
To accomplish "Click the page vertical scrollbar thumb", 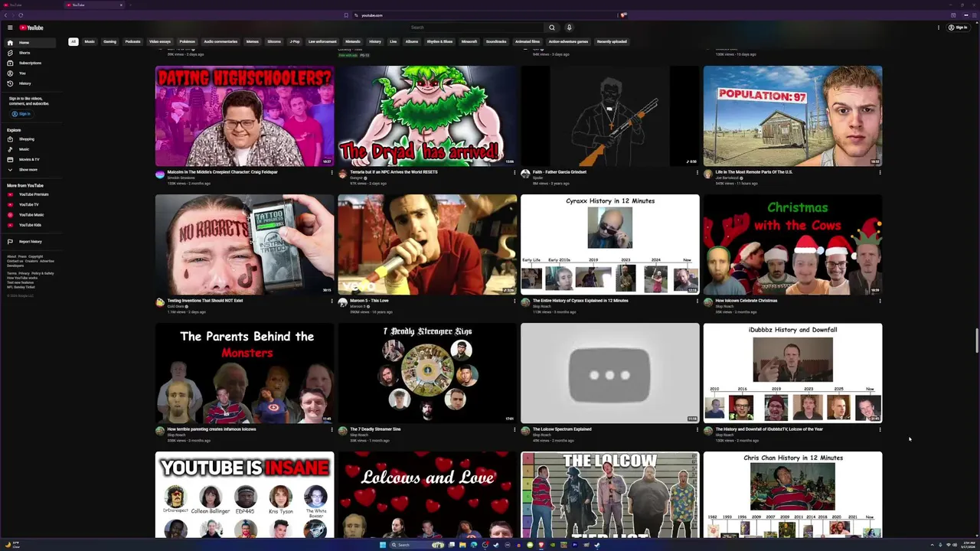I will coord(976,341).
